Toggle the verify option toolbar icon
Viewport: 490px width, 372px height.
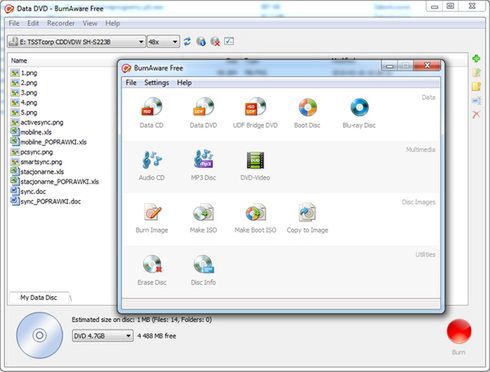229,41
